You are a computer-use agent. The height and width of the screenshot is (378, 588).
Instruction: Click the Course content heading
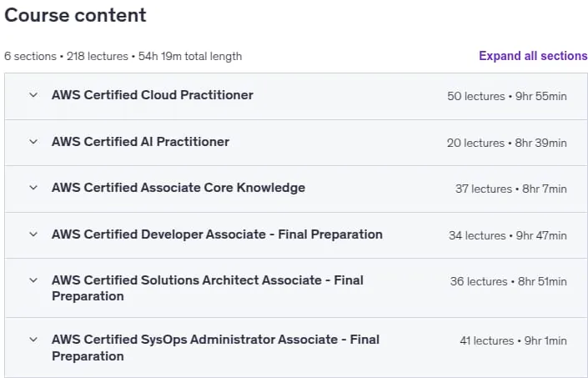pyautogui.click(x=75, y=15)
